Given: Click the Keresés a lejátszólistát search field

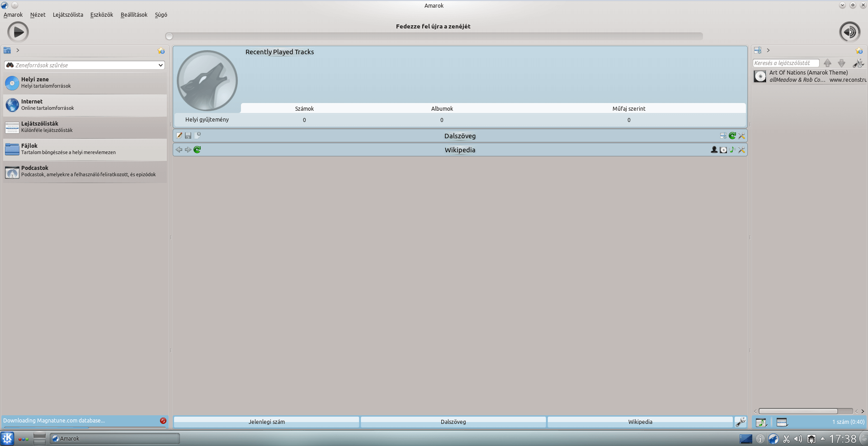Looking at the screenshot, I should pos(787,63).
